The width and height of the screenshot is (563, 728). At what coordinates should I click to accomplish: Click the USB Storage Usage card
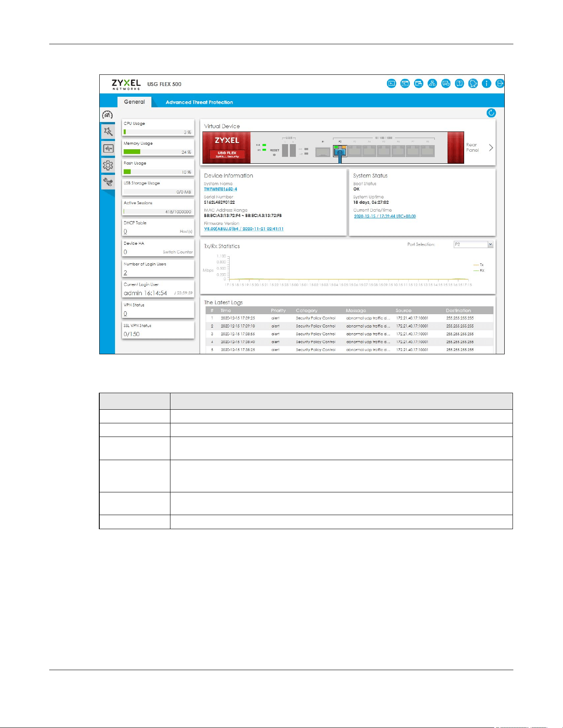pos(158,187)
